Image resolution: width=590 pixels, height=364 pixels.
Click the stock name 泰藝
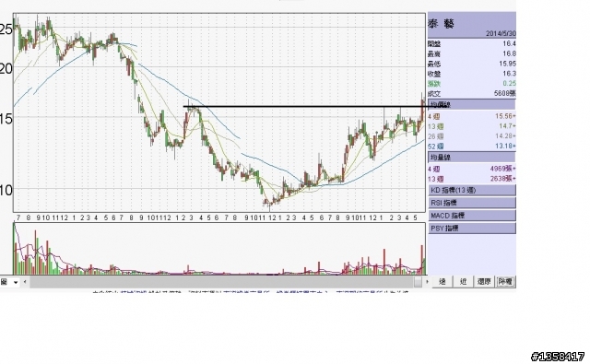click(x=441, y=24)
